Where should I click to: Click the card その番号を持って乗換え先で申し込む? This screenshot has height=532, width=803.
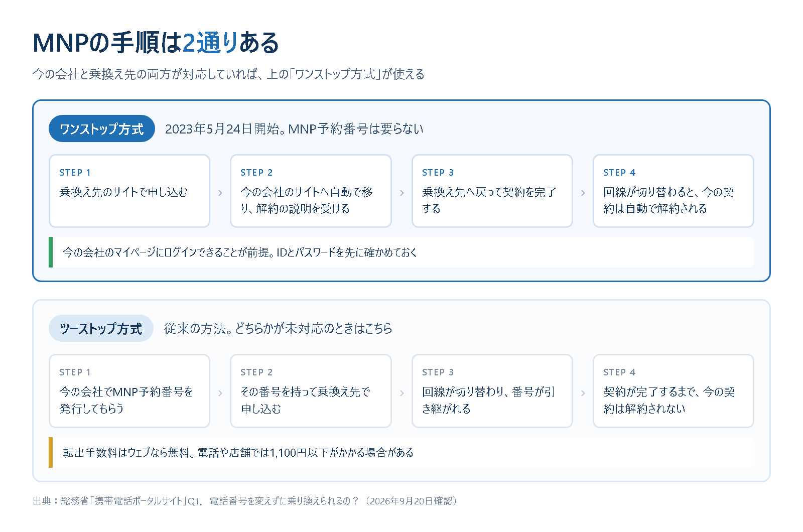click(x=311, y=391)
